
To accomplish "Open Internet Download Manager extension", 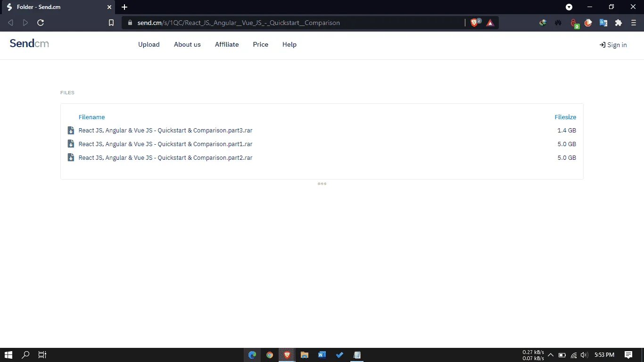I will [543, 23].
